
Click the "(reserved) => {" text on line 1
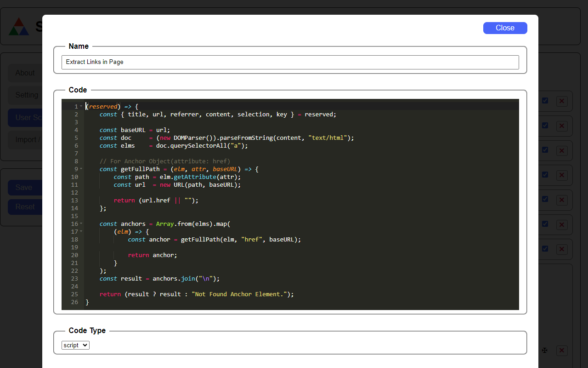(112, 106)
